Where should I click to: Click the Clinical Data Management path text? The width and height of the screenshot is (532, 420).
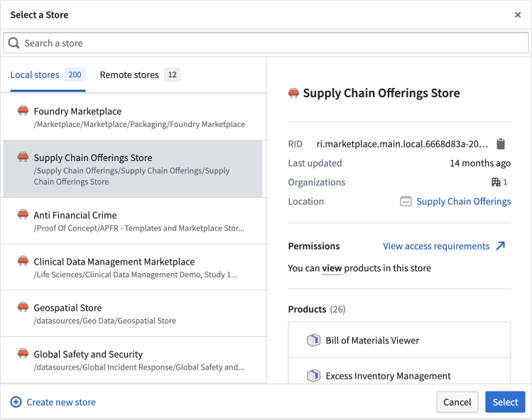click(136, 275)
